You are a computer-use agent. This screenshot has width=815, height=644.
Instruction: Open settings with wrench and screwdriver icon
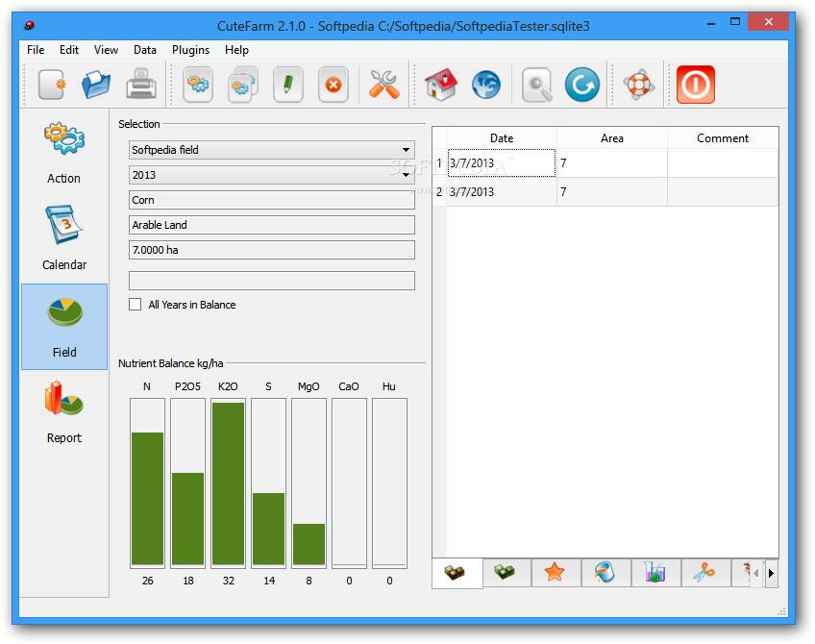pyautogui.click(x=384, y=85)
